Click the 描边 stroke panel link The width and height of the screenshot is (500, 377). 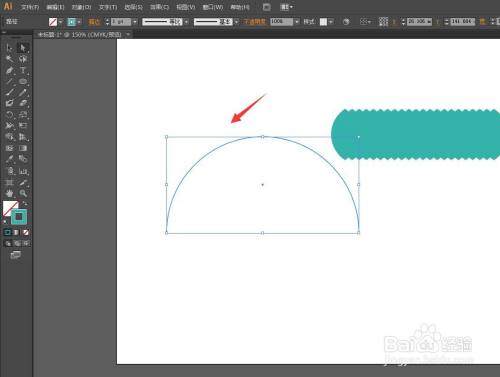(x=94, y=22)
